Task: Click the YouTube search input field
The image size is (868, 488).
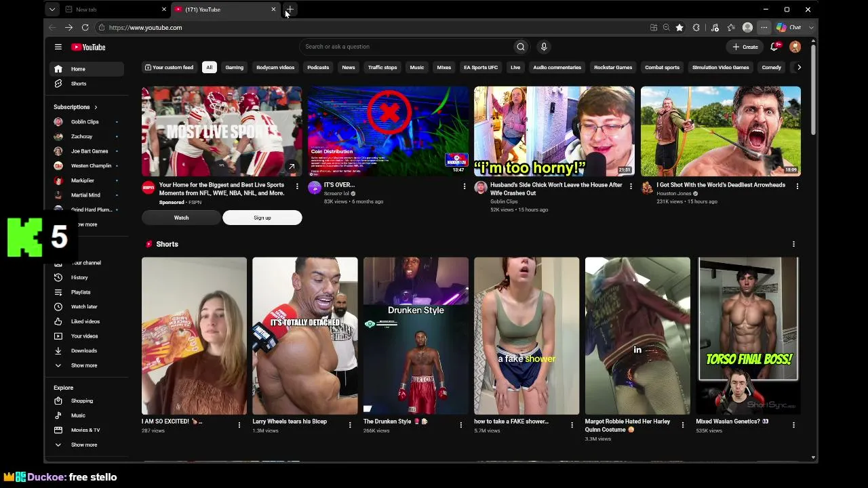Action: [x=406, y=47]
